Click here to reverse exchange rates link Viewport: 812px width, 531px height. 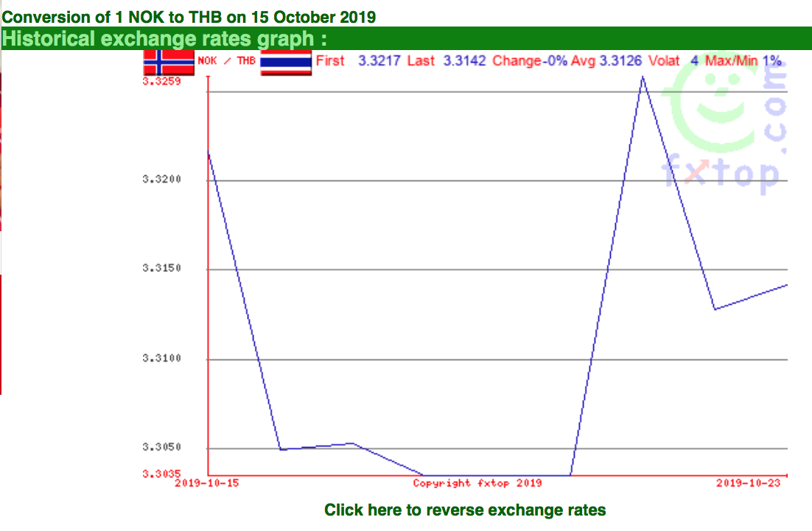(465, 510)
